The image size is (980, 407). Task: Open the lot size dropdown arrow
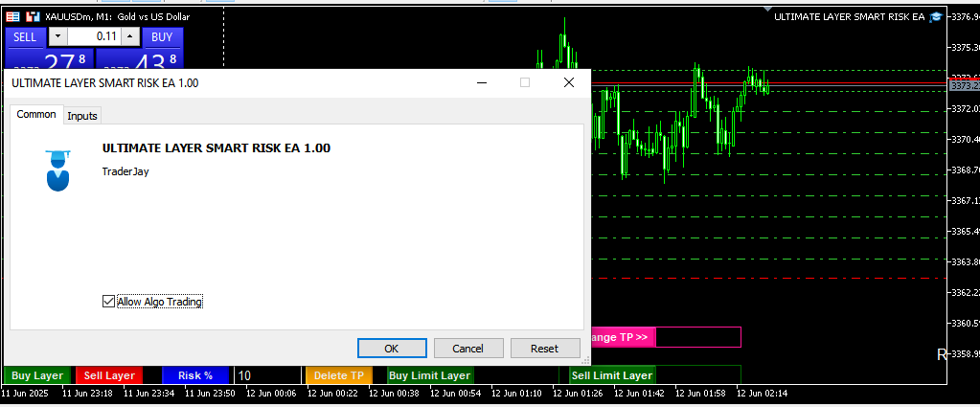pos(58,37)
